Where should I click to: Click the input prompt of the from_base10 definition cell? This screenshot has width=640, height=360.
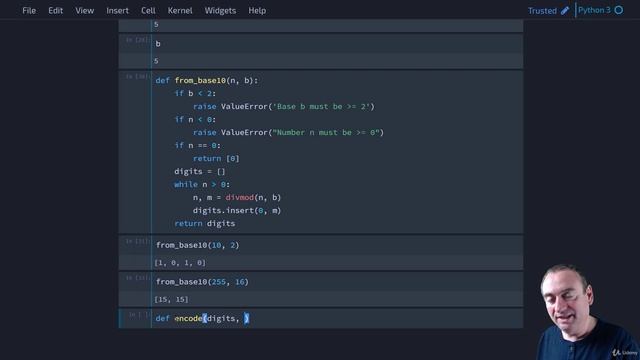[137, 76]
